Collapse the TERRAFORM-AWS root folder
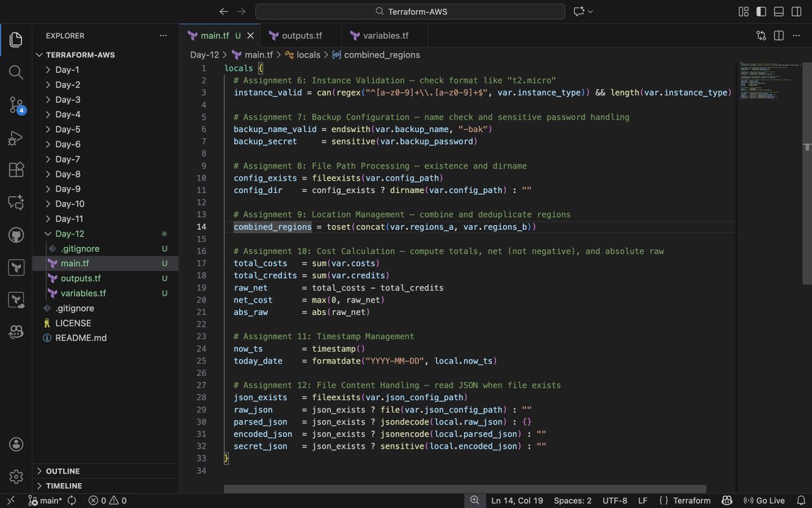This screenshot has height=508, width=812. pos(106,55)
